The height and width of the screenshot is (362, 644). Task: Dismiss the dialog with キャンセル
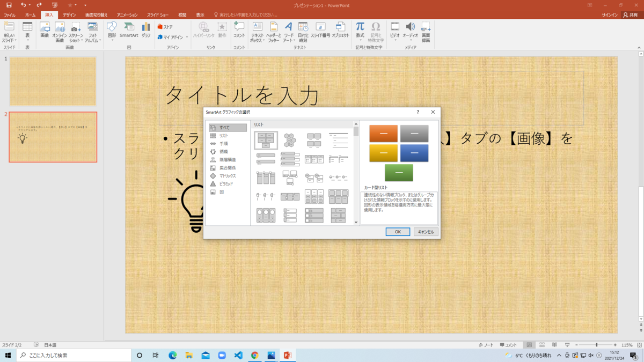(x=426, y=232)
